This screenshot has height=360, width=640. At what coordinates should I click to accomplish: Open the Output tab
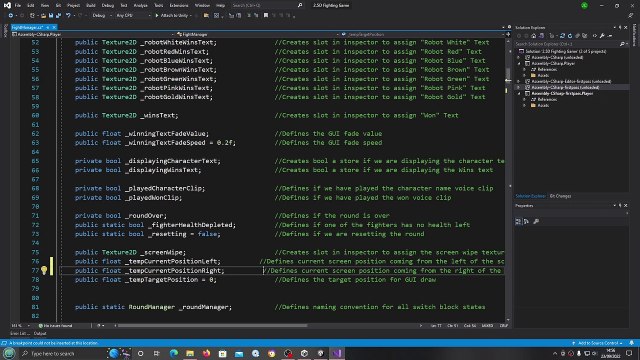40,333
